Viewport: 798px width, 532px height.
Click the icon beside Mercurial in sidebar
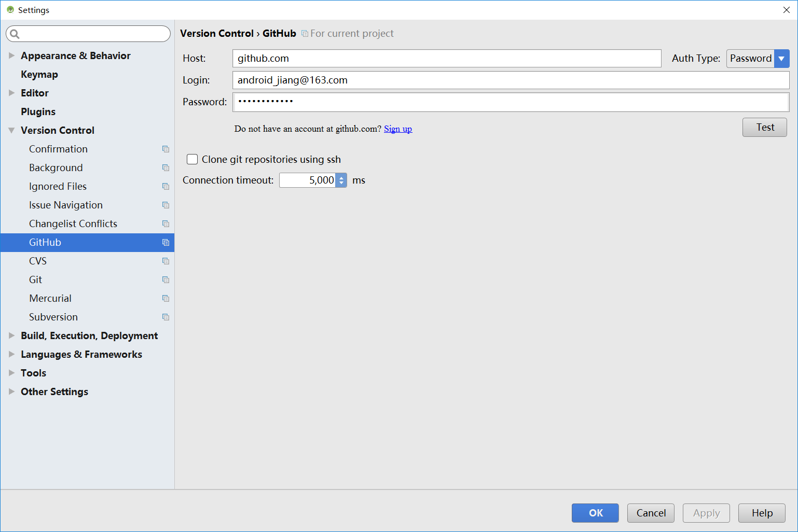pos(166,298)
